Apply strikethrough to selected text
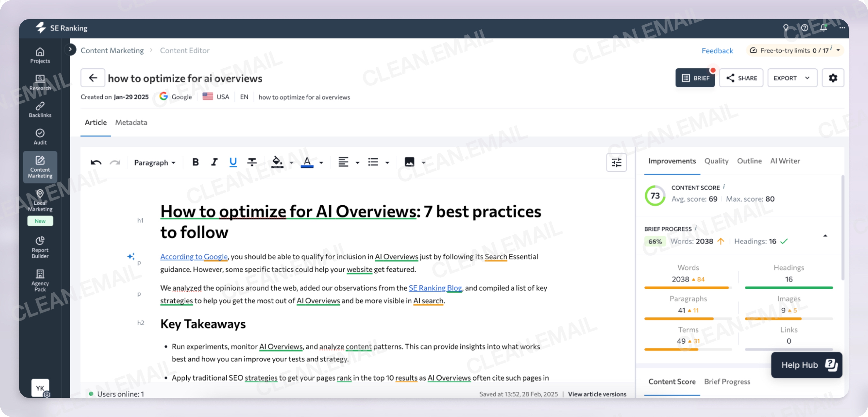The image size is (868, 417). point(252,162)
